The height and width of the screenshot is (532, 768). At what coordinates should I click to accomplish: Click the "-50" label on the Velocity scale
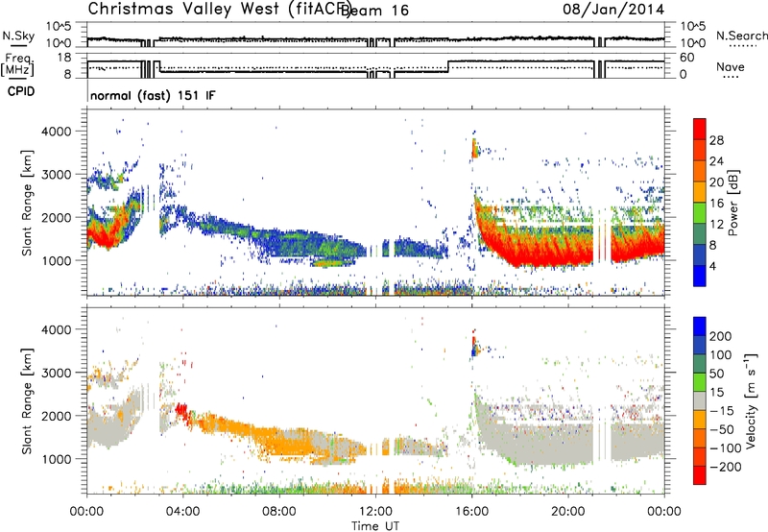(x=721, y=429)
